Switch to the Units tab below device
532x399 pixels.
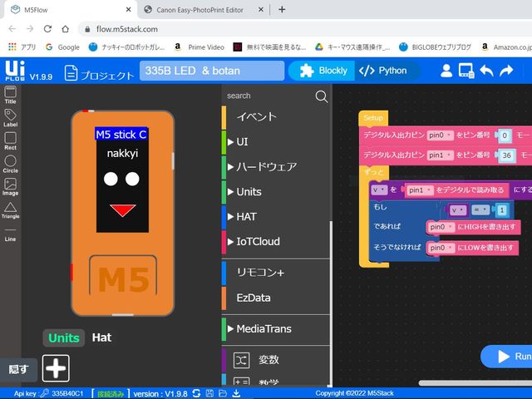(64, 338)
